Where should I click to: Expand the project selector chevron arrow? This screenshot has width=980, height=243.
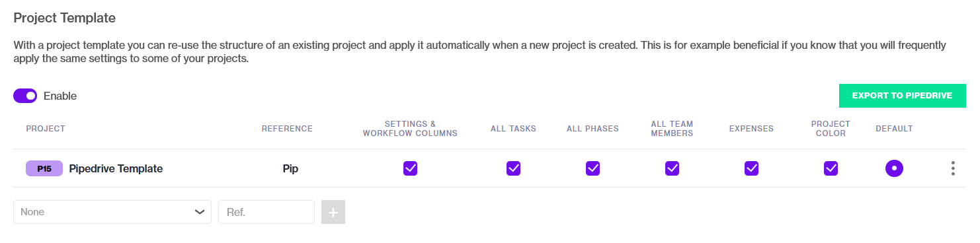click(200, 212)
